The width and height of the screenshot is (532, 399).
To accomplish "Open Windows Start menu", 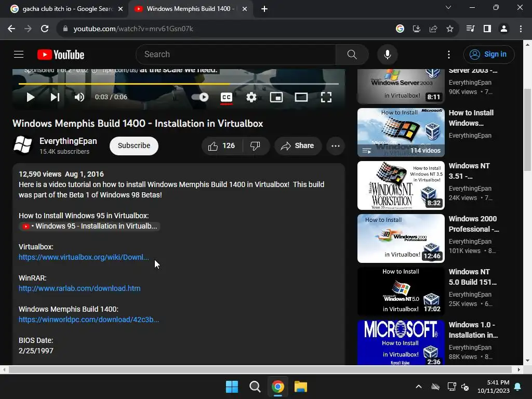I will click(x=232, y=387).
